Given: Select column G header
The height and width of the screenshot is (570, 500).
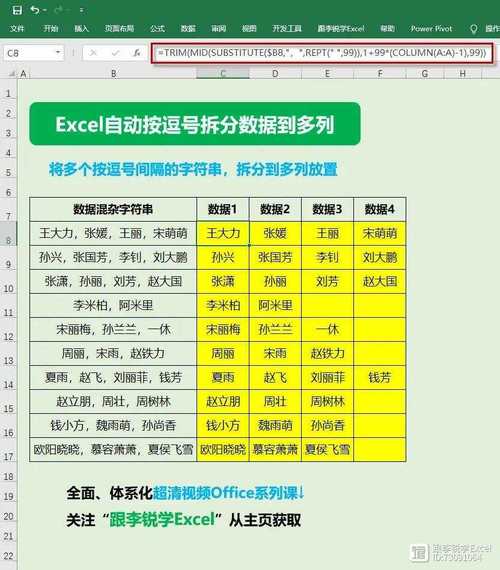Looking at the screenshot, I should click(425, 74).
